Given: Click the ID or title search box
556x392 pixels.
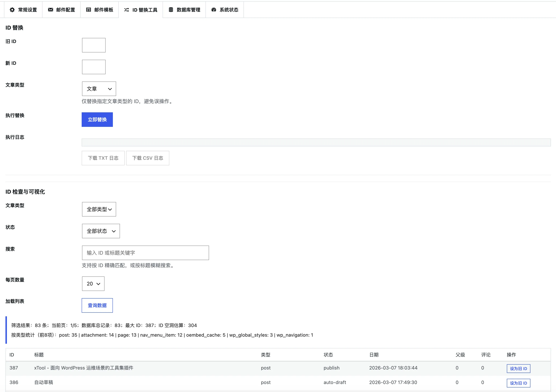Looking at the screenshot, I should coord(145,253).
